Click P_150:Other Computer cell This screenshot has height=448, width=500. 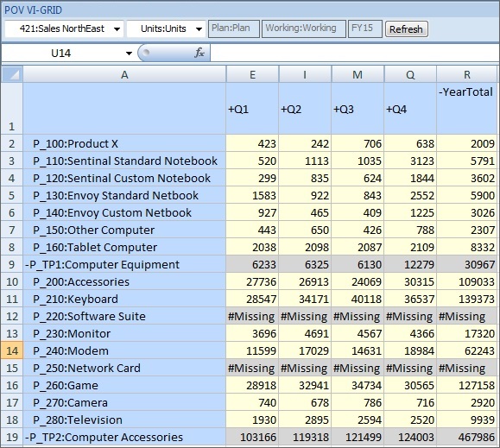coord(124,230)
